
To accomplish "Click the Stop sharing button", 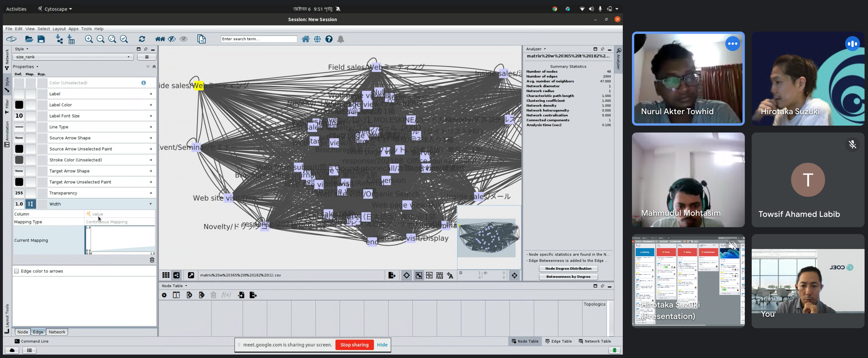I will coord(354,345).
